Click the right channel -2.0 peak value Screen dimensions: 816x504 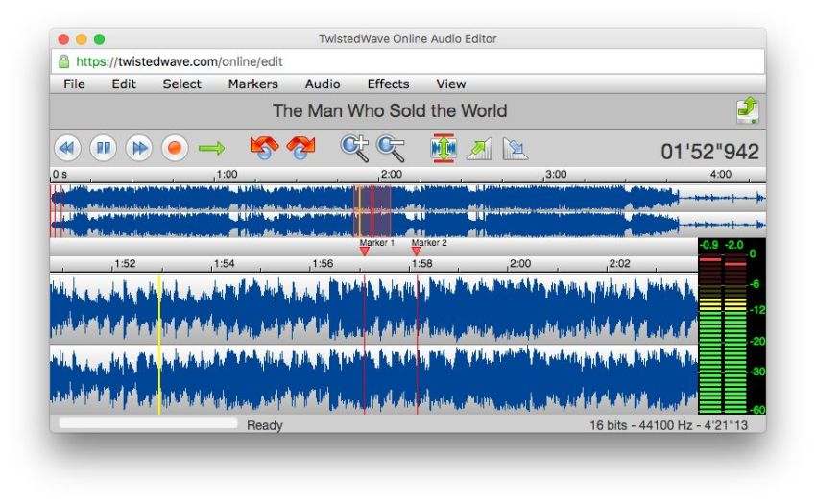(734, 244)
